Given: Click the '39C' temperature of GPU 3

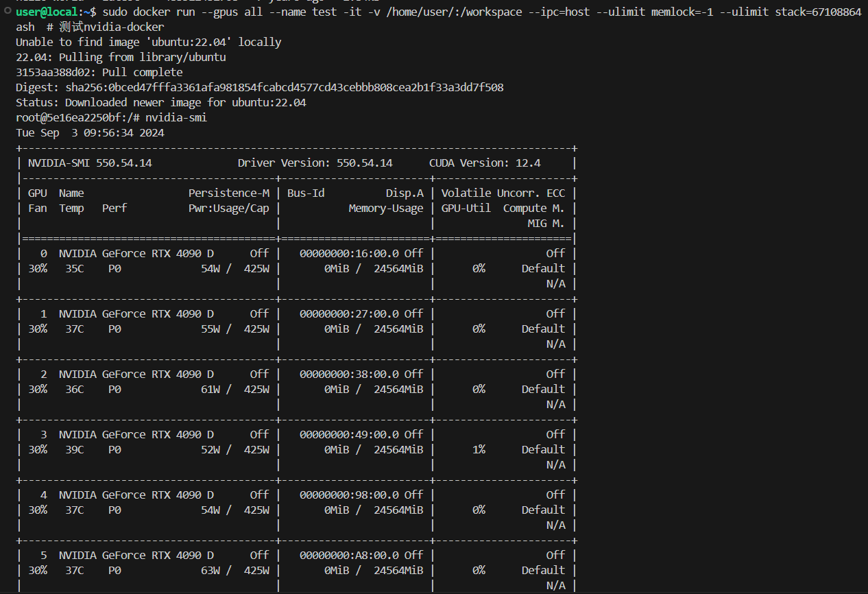Looking at the screenshot, I should point(74,450).
